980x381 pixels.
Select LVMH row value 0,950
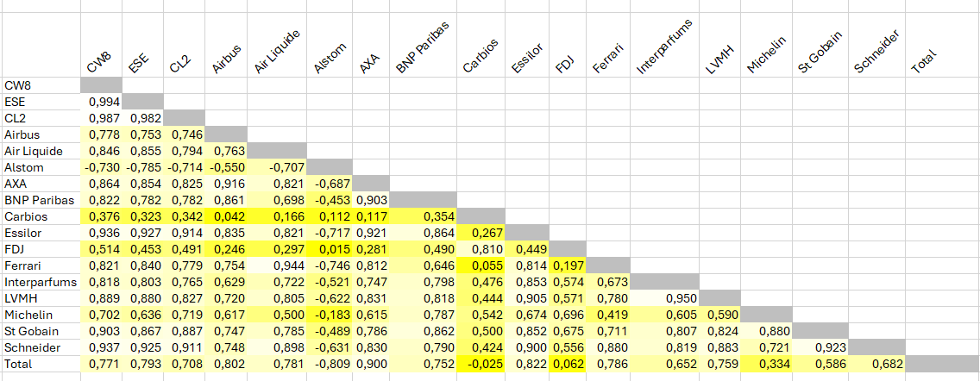tap(663, 297)
